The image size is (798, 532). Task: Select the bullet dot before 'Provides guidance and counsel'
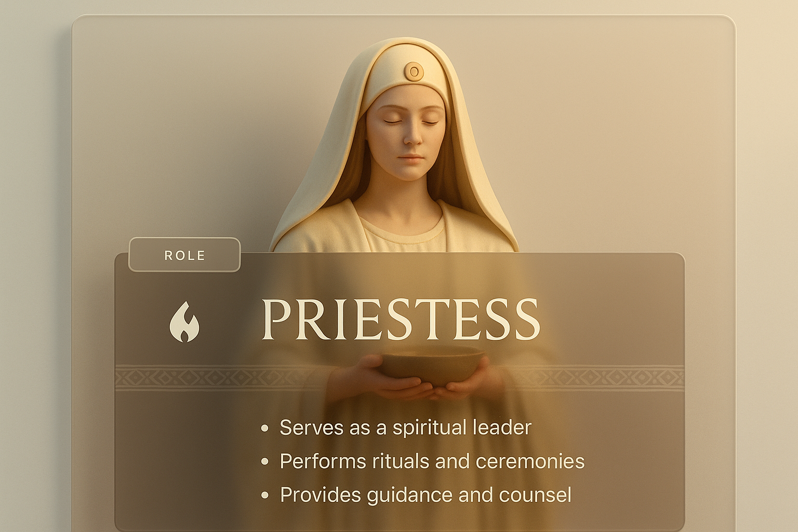coord(265,495)
